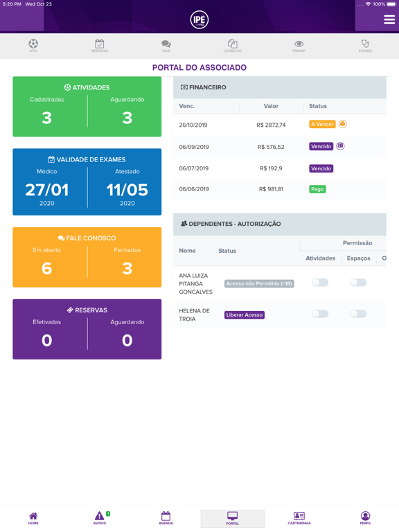399x532 pixels.
Task: Click the Fechados count 3
Action: pos(127,268)
